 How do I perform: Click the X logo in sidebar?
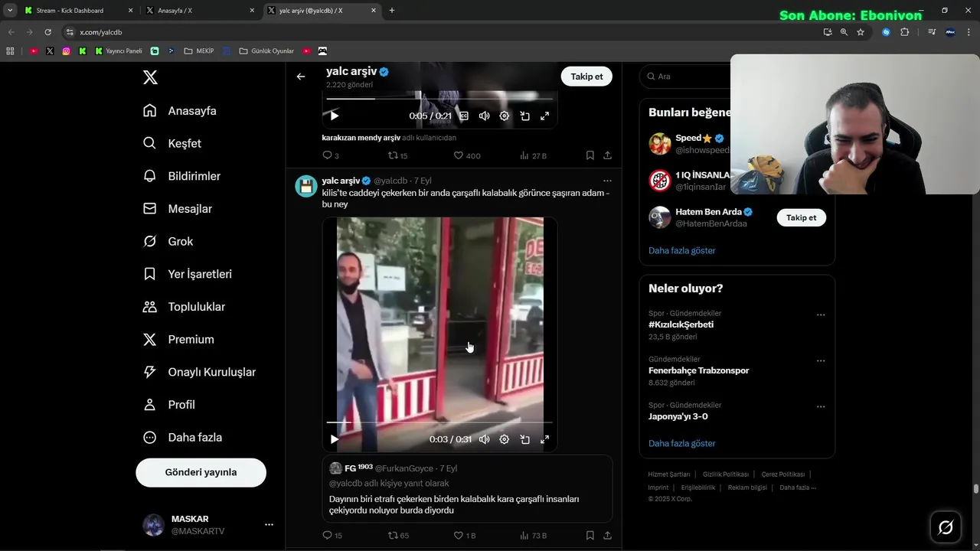[x=150, y=77]
